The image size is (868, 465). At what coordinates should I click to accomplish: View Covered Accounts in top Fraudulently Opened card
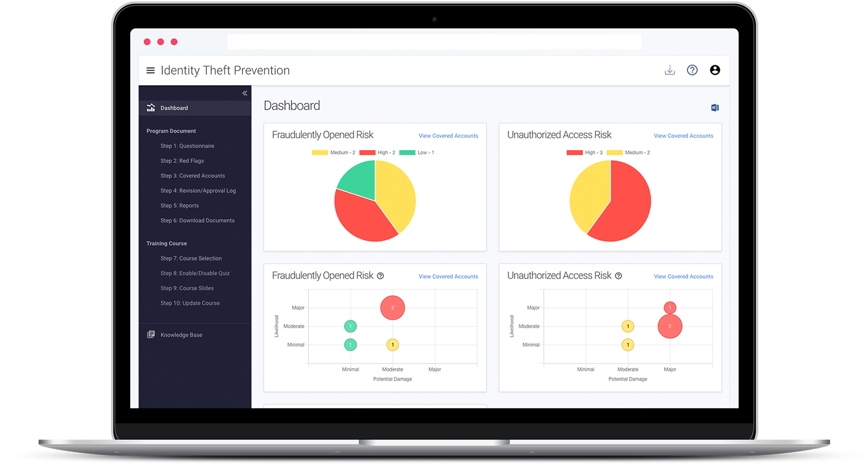(448, 136)
